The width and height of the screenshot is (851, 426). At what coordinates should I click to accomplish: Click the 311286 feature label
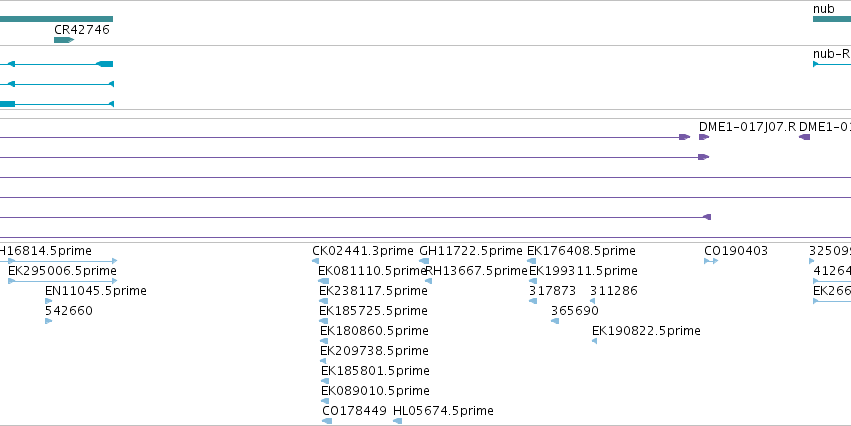point(614,291)
